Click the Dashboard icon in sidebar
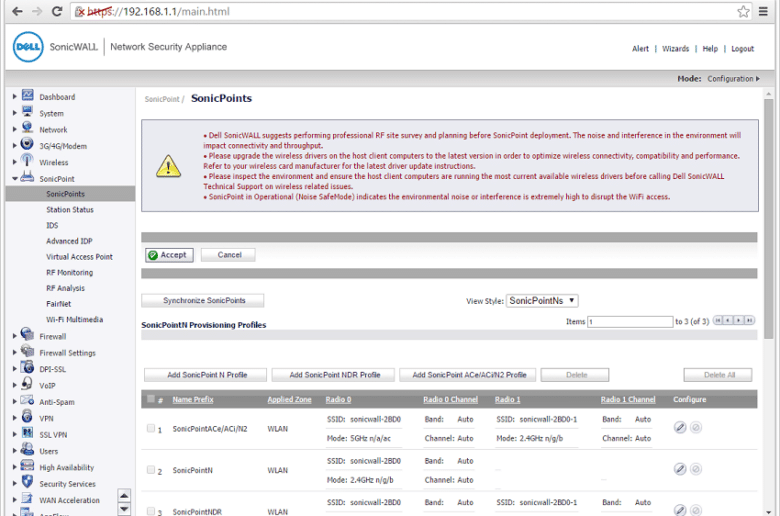 28,96
